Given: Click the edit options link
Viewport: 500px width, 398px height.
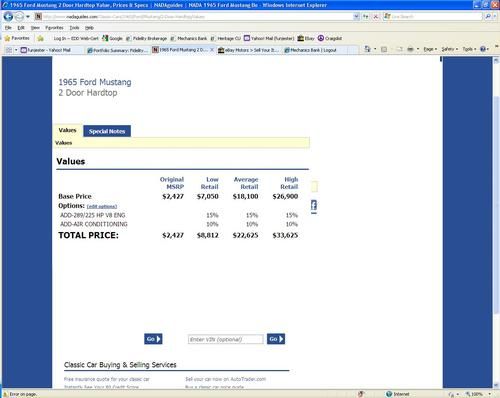Looking at the screenshot, I should click(x=102, y=207).
